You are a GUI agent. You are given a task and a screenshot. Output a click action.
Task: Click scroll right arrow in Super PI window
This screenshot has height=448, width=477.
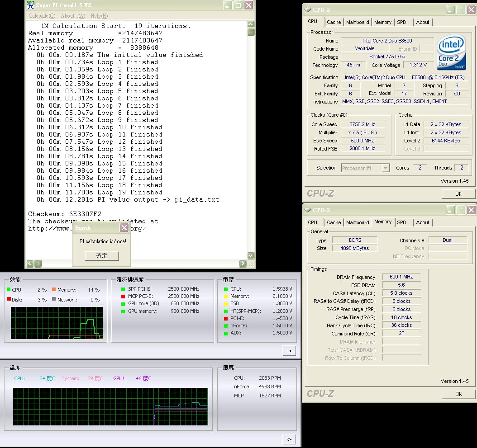tap(243, 264)
